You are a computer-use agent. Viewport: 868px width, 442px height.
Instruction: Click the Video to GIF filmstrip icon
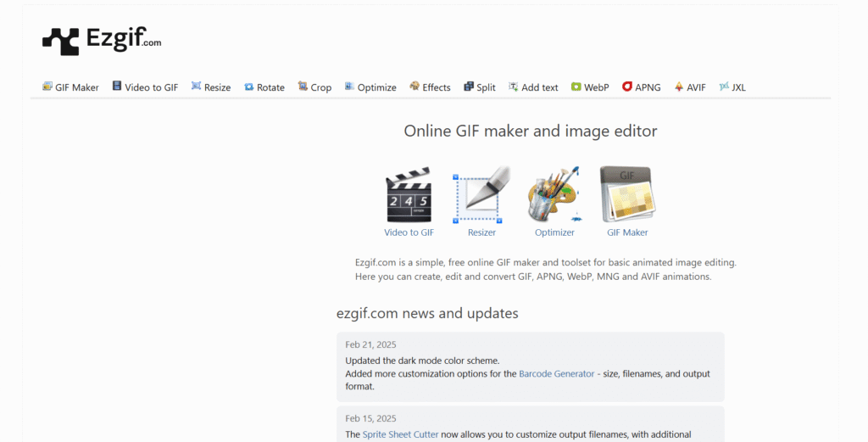tap(117, 86)
